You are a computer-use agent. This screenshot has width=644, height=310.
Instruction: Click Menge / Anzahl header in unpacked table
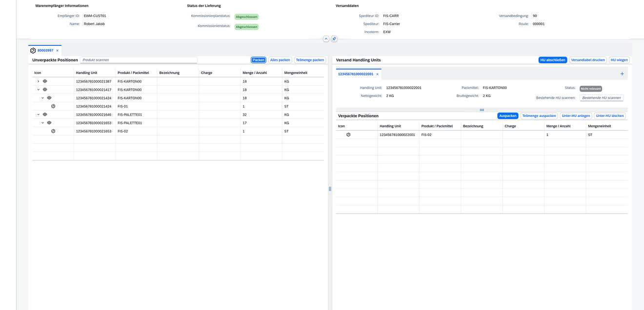pos(261,73)
